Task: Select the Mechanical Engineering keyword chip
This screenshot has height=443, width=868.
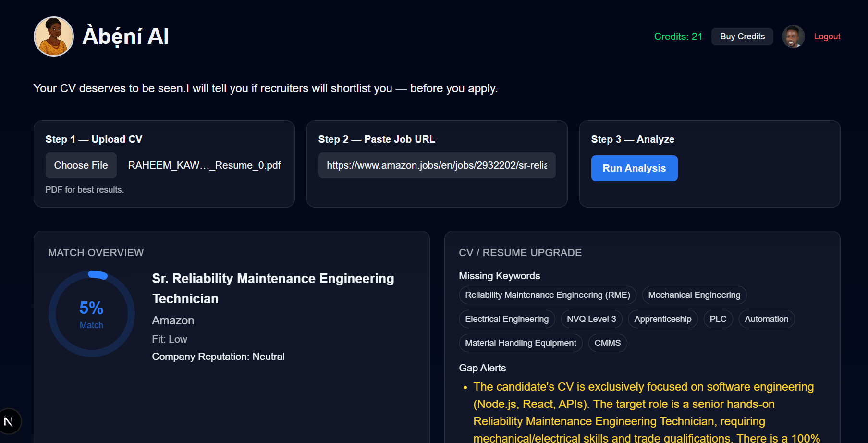Action: click(x=694, y=295)
